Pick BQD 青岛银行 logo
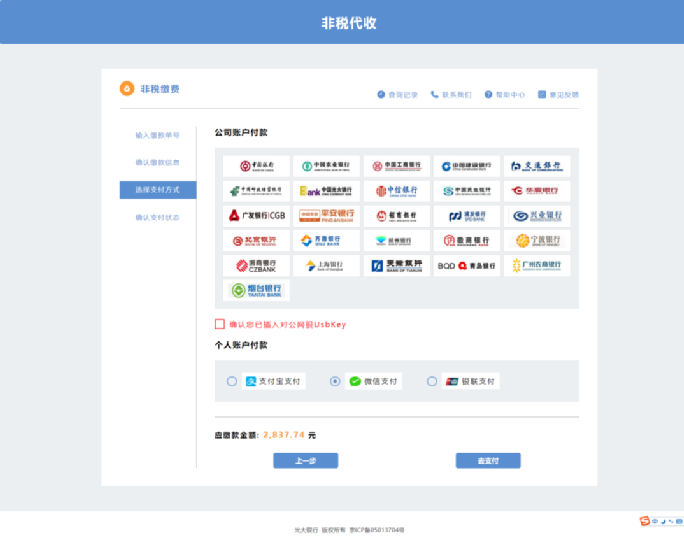Viewport: 684px width, 545px height. 466,265
